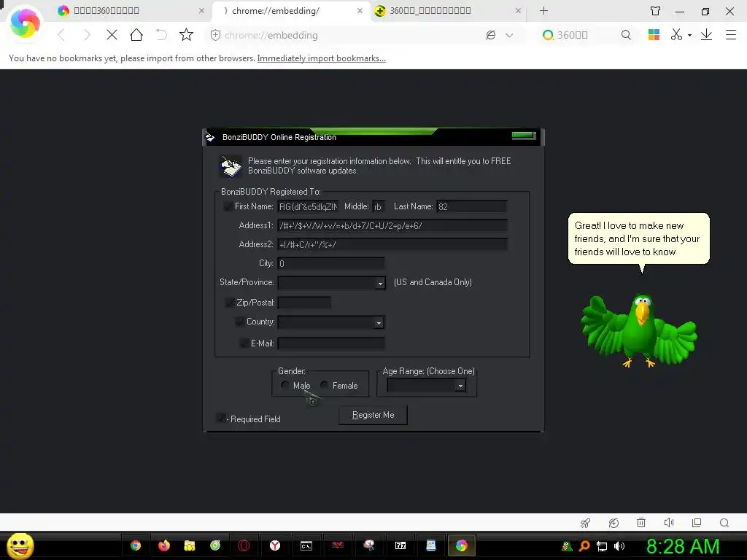Click the First Name field
The width and height of the screenshot is (747, 560).
308,206
